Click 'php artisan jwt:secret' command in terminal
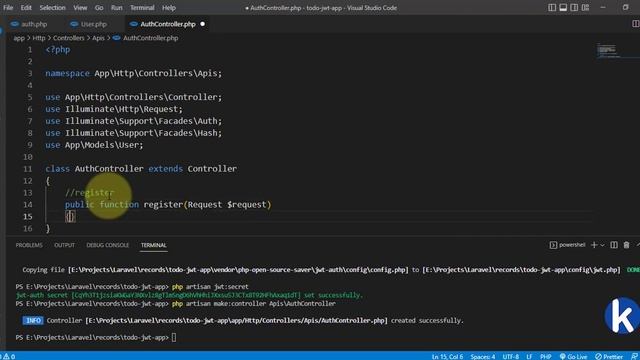 click(210, 287)
